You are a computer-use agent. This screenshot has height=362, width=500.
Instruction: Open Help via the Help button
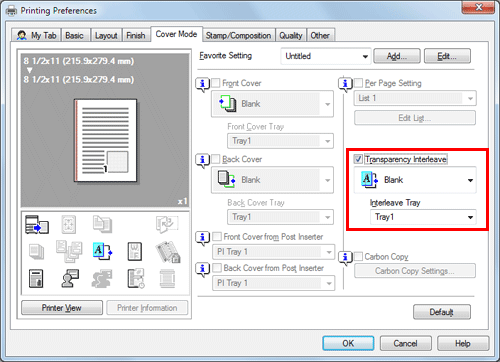pos(463,343)
